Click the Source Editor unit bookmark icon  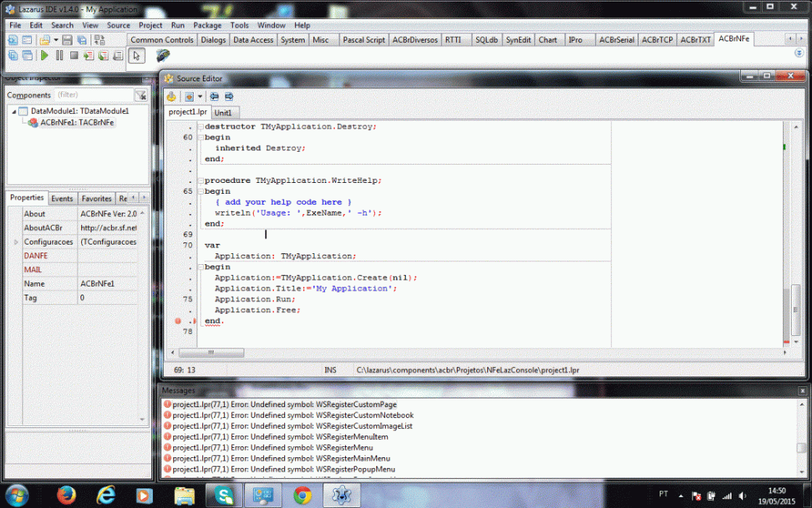click(189, 97)
